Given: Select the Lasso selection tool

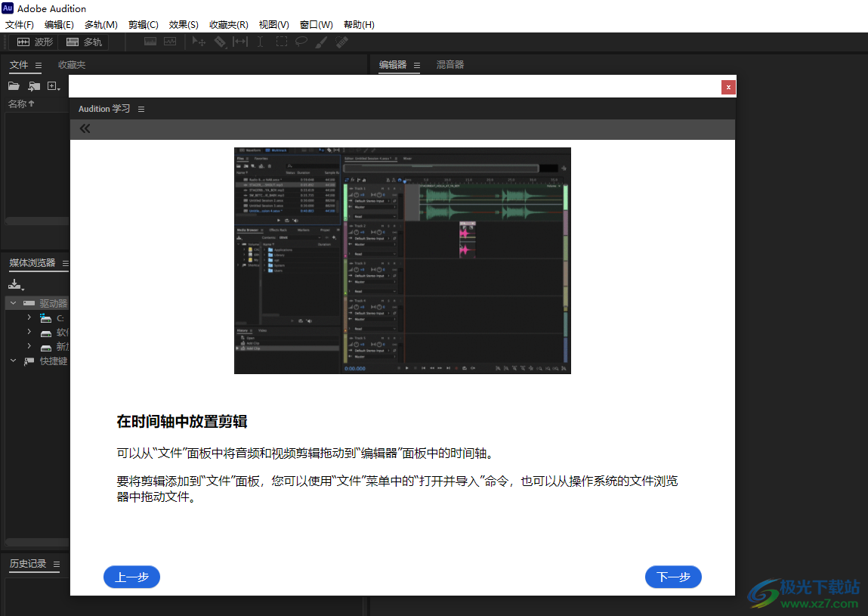Looking at the screenshot, I should point(301,42).
